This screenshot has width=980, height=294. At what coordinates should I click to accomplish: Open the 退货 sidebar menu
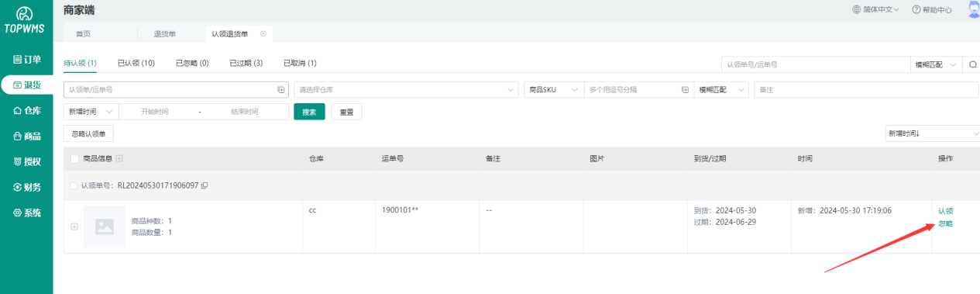tap(26, 85)
